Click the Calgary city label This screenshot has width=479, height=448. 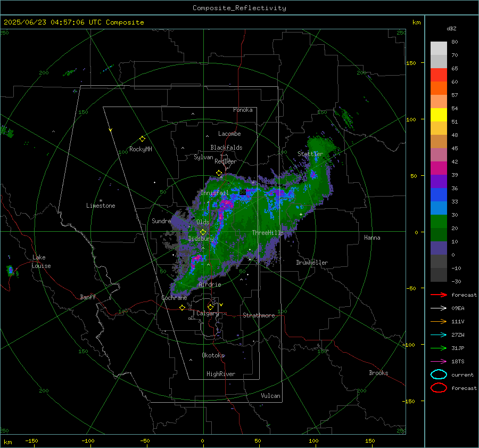pos(208,313)
